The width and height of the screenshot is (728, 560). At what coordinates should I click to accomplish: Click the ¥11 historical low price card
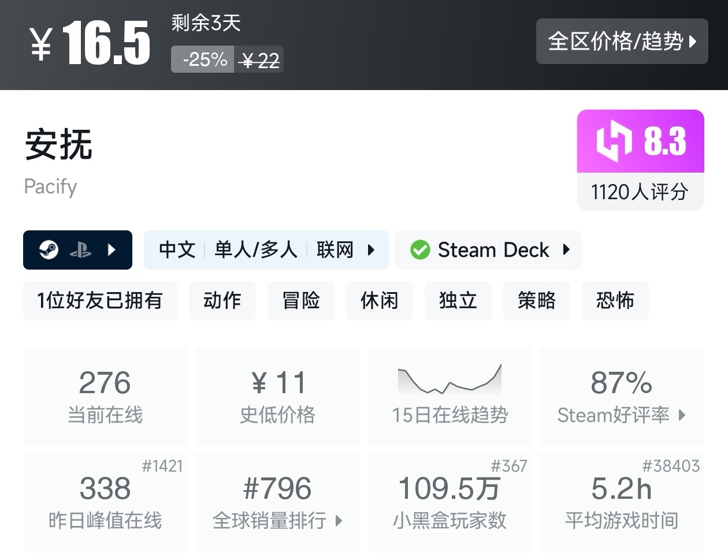tap(277, 395)
